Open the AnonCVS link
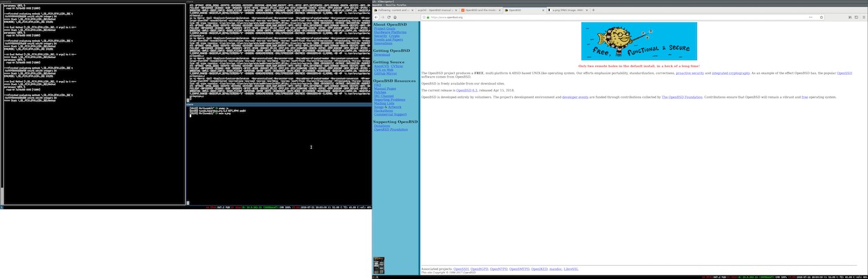This screenshot has height=279, width=868. (x=381, y=66)
